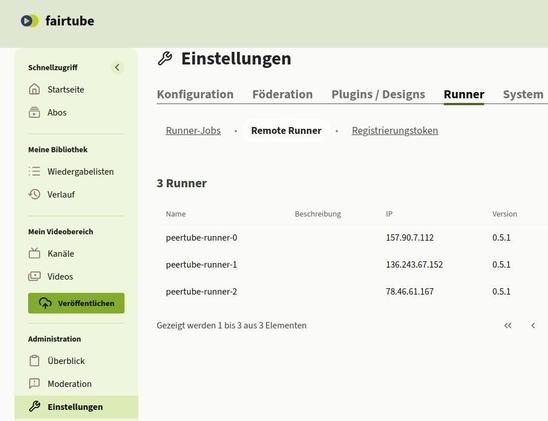Screen dimensions: 548x421
Task: Open the Runner-Jobs link
Action: pyautogui.click(x=193, y=130)
